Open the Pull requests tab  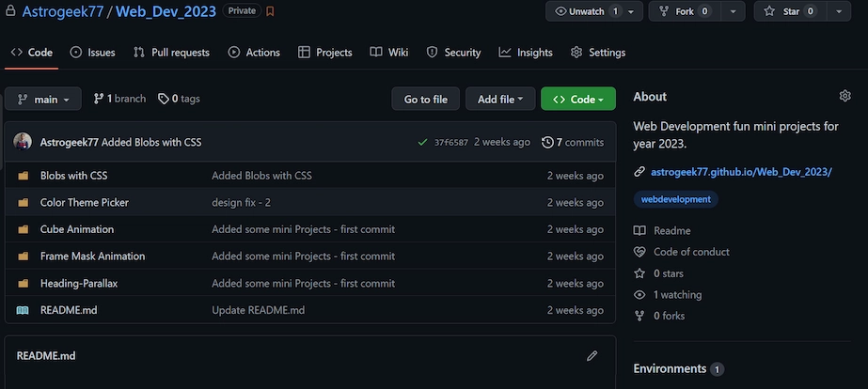[171, 53]
